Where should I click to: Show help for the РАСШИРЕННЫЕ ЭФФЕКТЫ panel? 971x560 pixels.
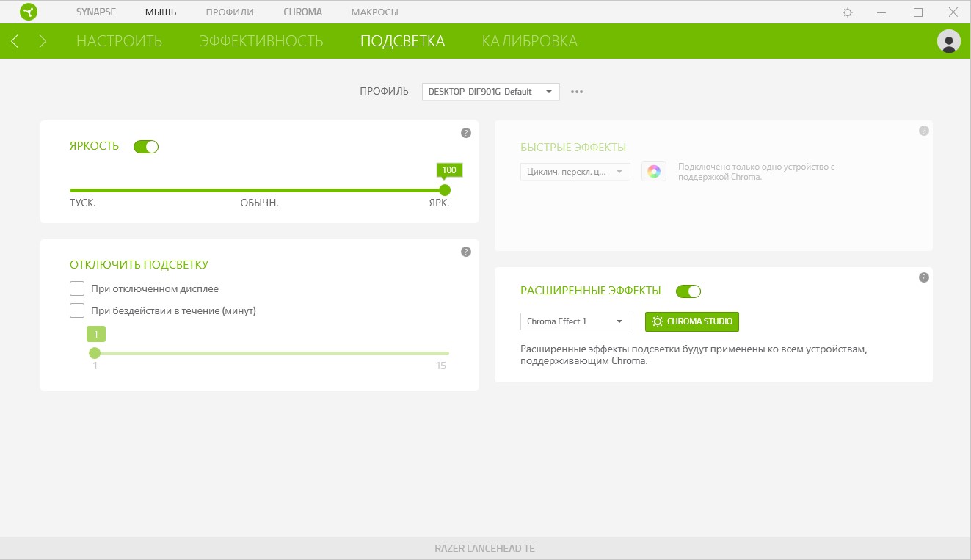(923, 277)
